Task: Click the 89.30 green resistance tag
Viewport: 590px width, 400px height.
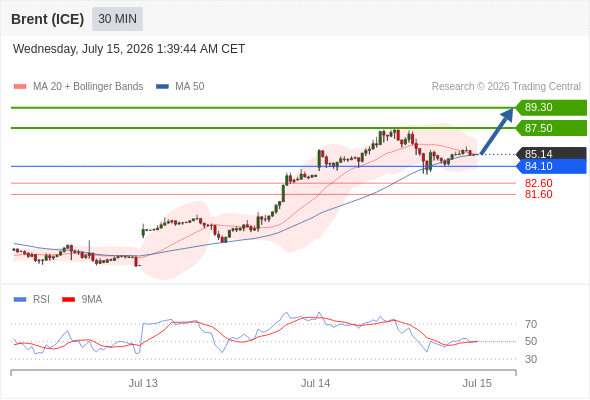Action: 551,108
